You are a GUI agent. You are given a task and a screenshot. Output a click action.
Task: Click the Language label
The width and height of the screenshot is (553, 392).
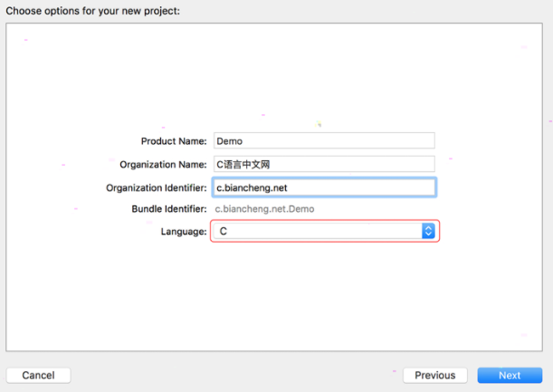coord(184,232)
